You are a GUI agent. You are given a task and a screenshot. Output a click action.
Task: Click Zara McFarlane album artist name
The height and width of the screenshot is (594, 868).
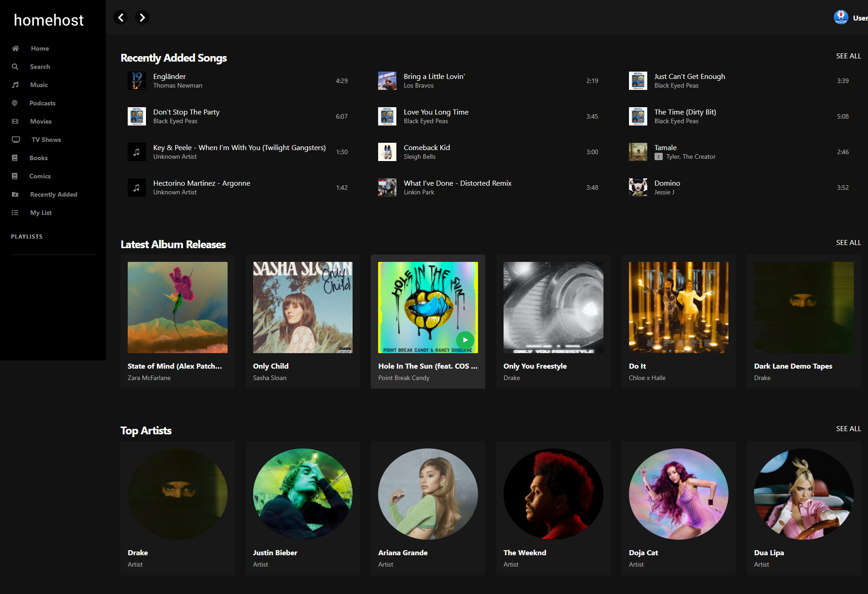[149, 378]
